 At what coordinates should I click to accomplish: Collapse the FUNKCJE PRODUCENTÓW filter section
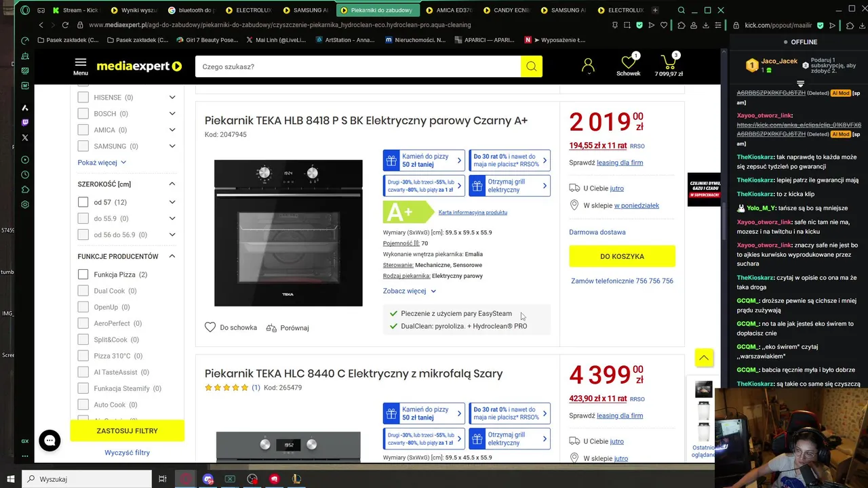(x=172, y=256)
